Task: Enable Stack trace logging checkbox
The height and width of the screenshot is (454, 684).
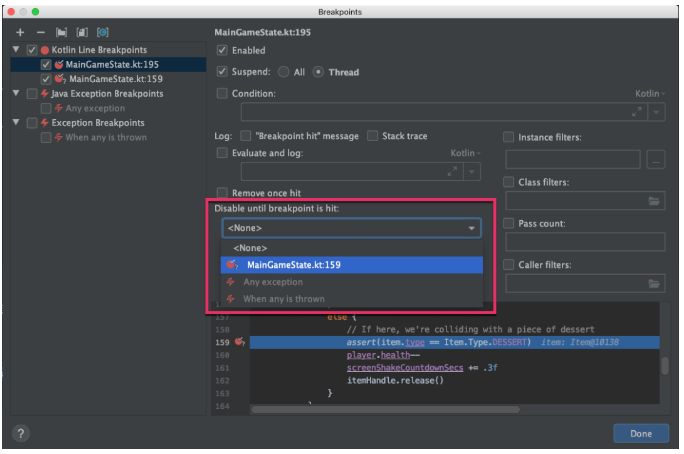Action: pyautogui.click(x=373, y=136)
